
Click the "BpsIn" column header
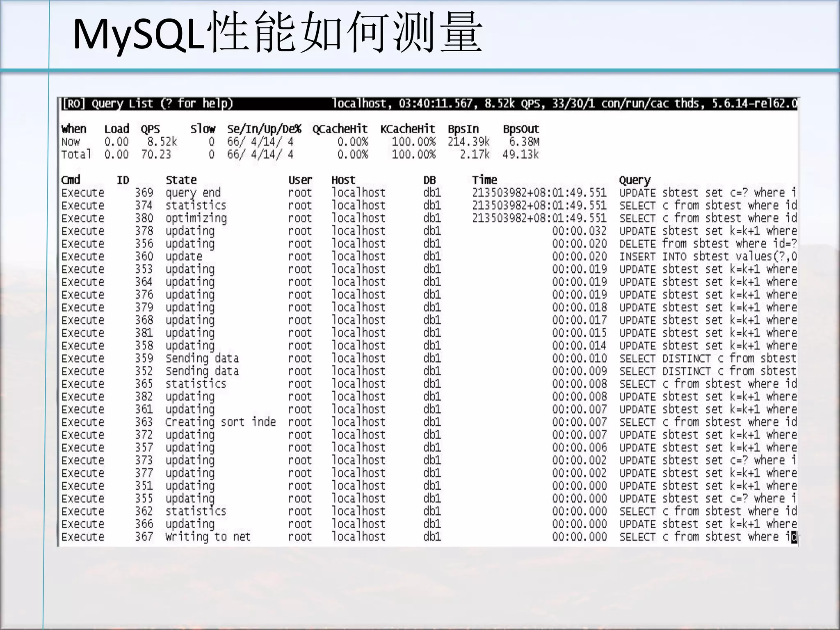(463, 129)
